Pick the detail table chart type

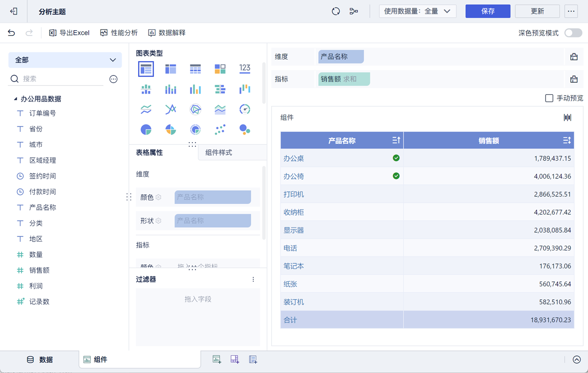coord(196,69)
